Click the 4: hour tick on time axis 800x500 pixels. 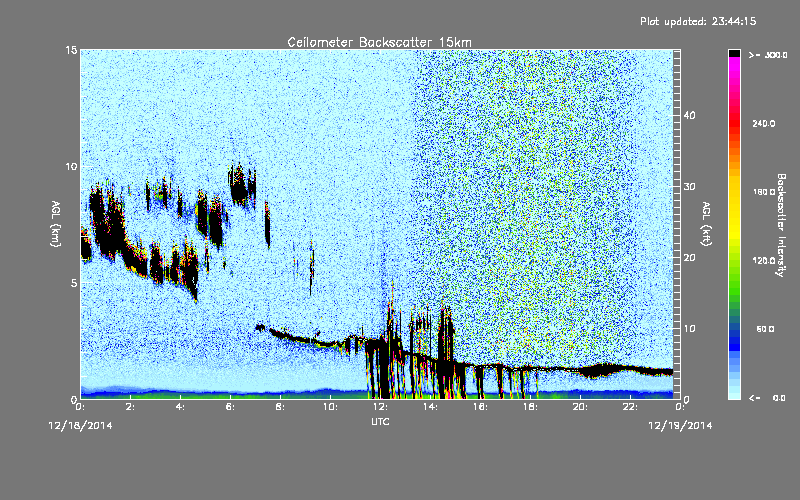(181, 407)
